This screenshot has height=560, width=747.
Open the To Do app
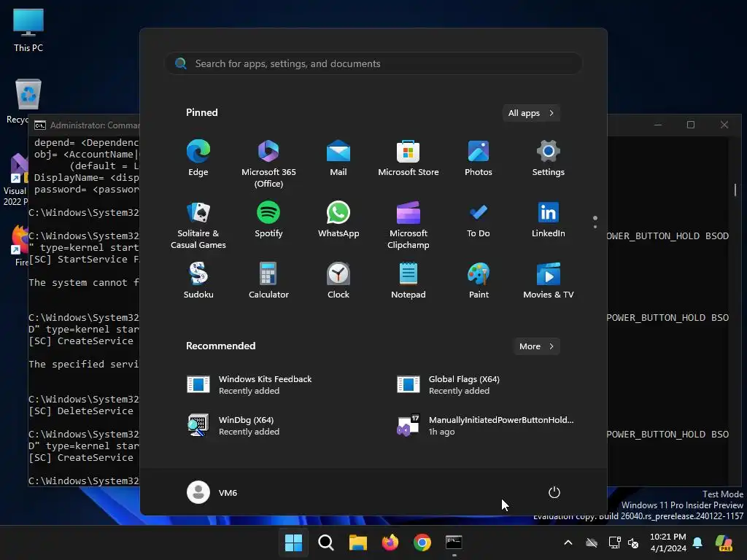(x=479, y=219)
